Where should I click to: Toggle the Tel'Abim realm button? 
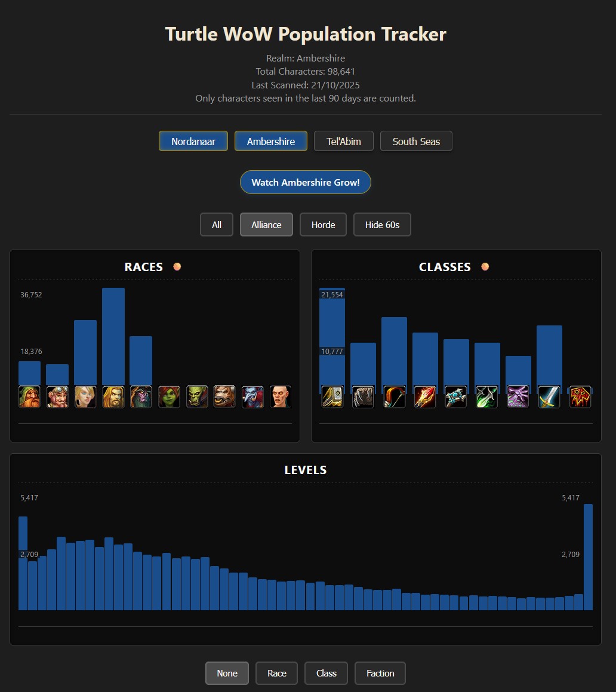pos(344,142)
